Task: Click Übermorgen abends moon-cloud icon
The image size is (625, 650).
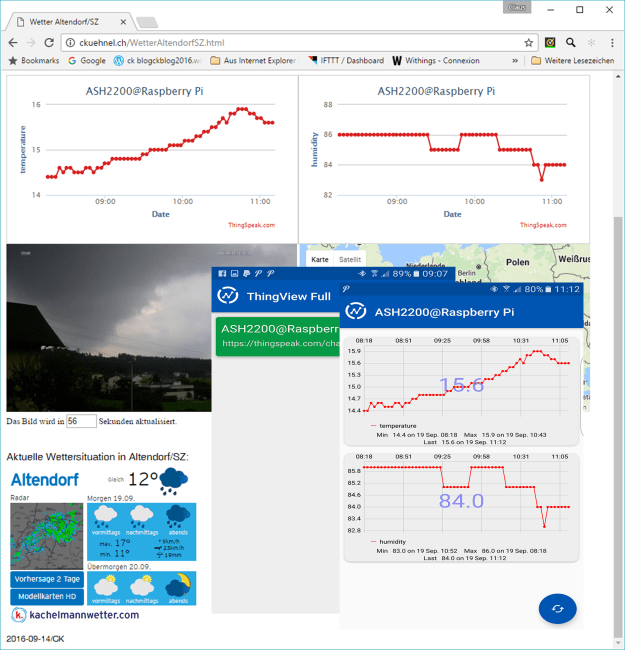Action: (178, 585)
